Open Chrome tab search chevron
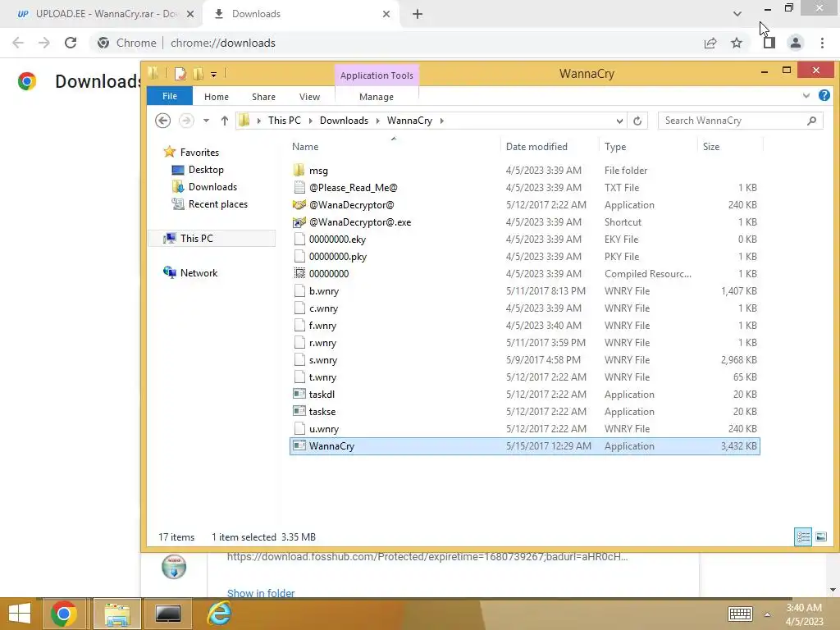 [x=737, y=14]
